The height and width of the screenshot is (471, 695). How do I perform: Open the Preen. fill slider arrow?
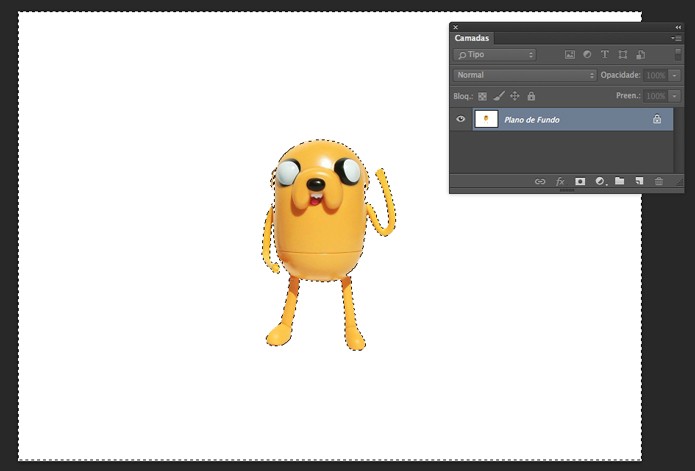674,96
